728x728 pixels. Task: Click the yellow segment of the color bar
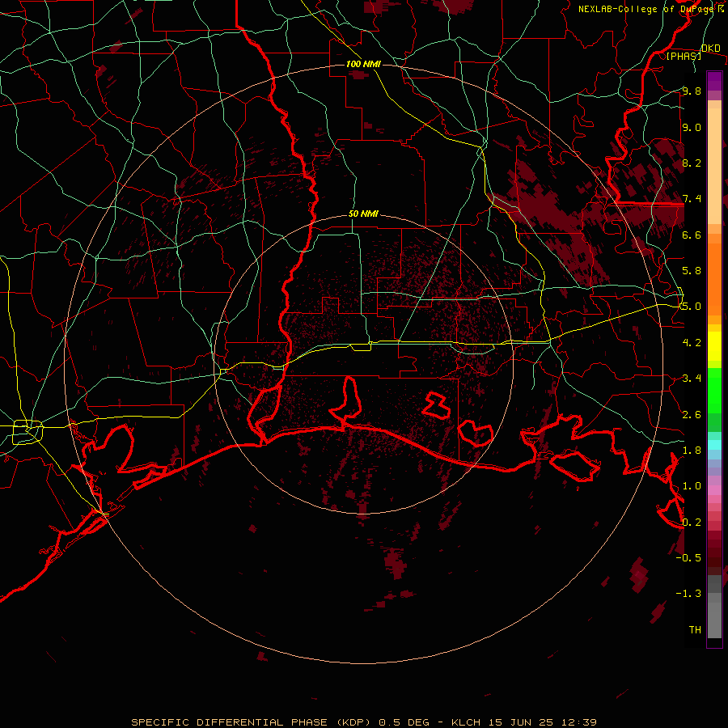pyautogui.click(x=714, y=346)
